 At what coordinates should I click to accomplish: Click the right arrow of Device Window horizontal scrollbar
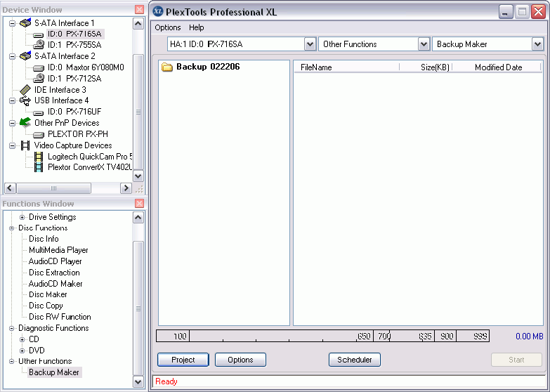[x=126, y=188]
